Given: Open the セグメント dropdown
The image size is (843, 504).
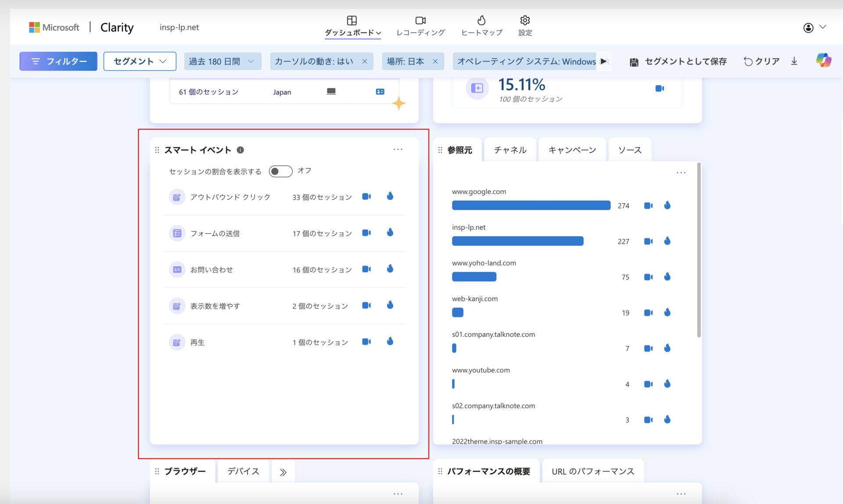Looking at the screenshot, I should (140, 61).
